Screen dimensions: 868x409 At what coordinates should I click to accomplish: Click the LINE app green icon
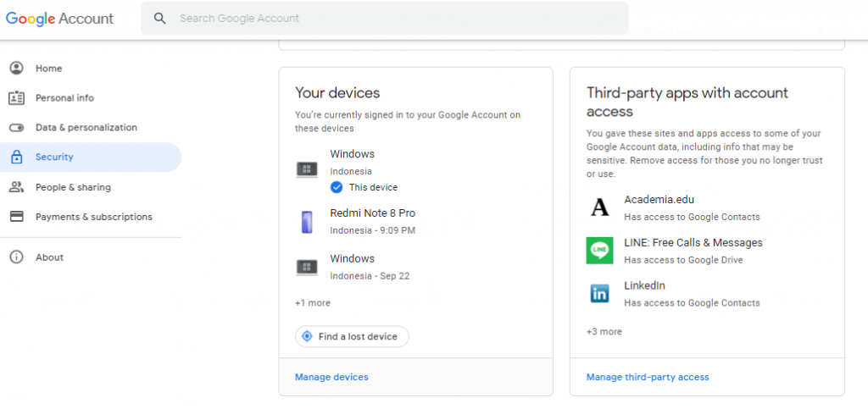[600, 251]
